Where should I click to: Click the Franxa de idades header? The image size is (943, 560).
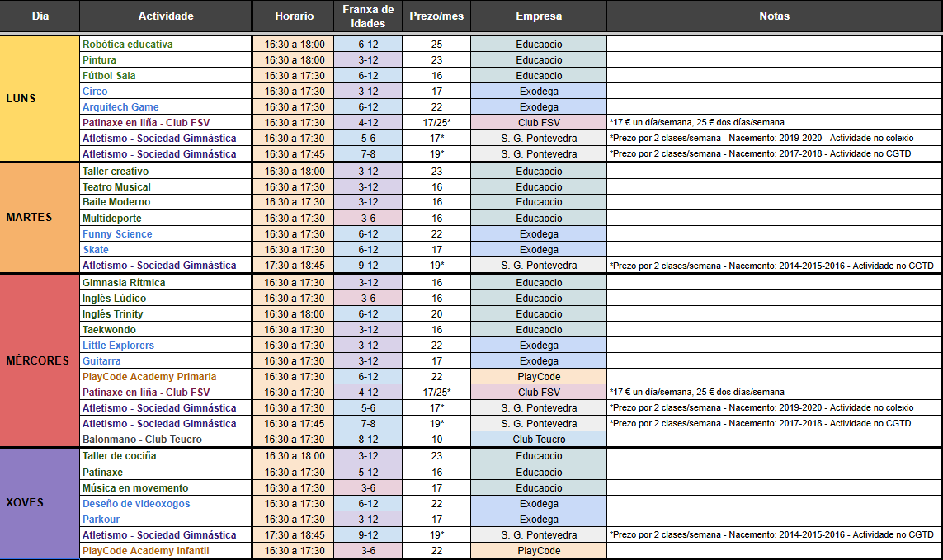(x=368, y=16)
